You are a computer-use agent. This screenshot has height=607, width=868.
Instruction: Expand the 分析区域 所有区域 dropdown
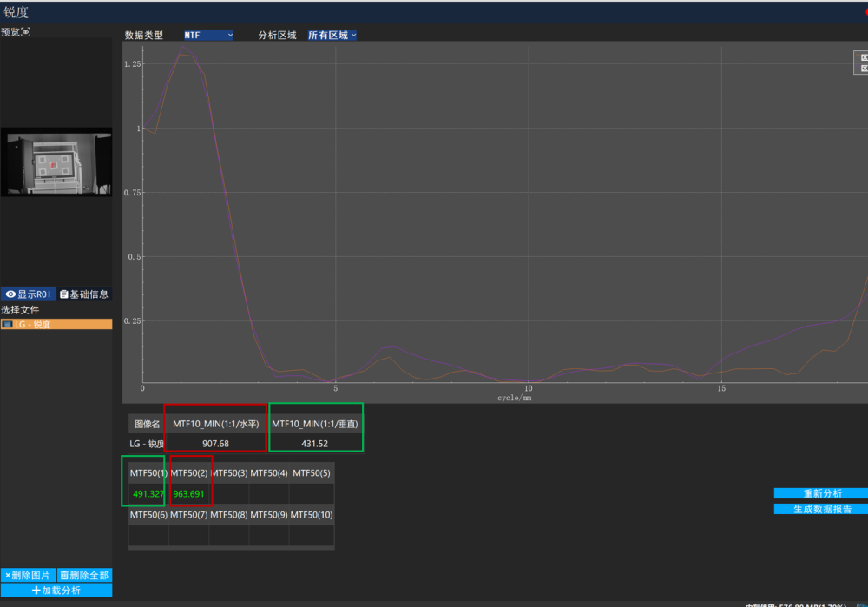[332, 36]
